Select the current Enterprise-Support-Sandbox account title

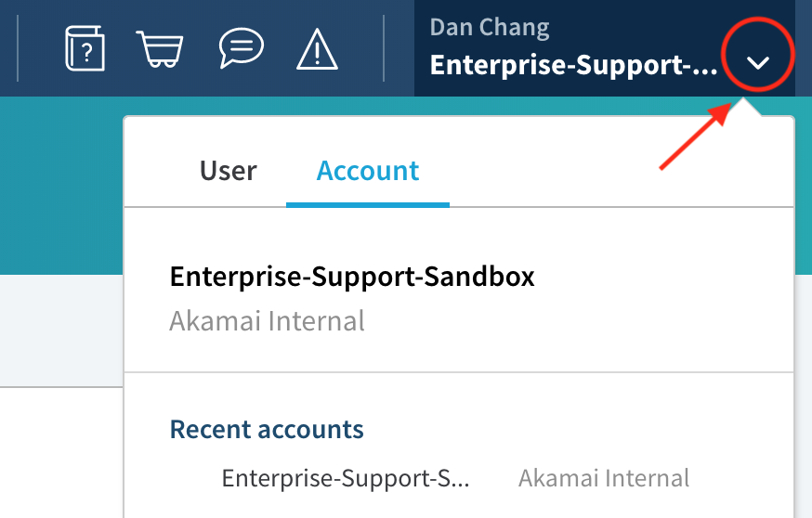(x=352, y=277)
